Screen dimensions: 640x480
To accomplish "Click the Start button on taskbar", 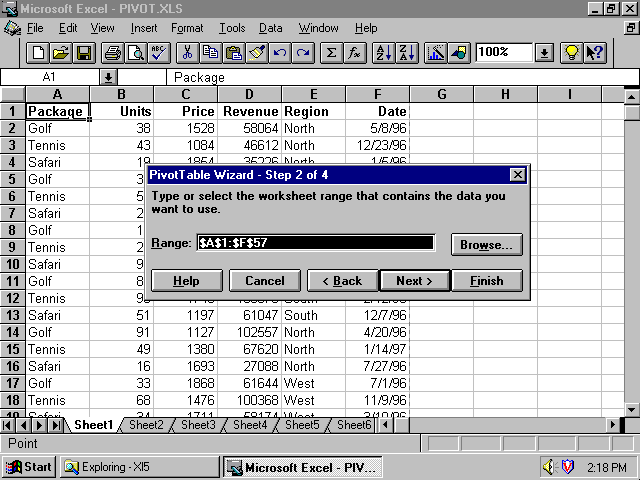I will [x=29, y=467].
